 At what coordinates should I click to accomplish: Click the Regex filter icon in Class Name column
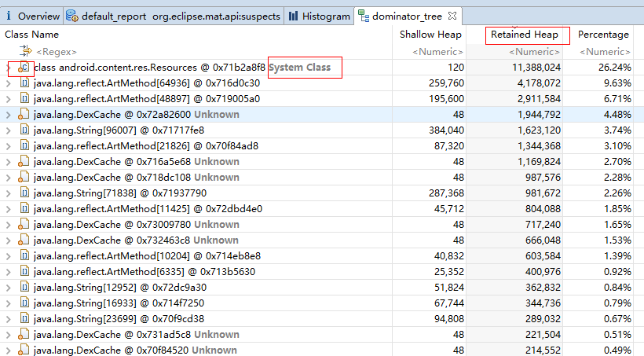pyautogui.click(x=24, y=51)
